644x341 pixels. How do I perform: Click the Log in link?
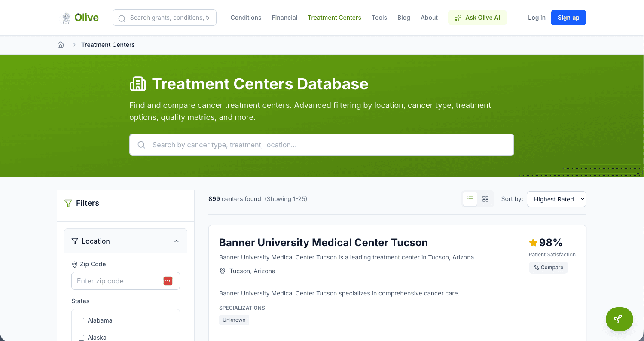click(537, 18)
